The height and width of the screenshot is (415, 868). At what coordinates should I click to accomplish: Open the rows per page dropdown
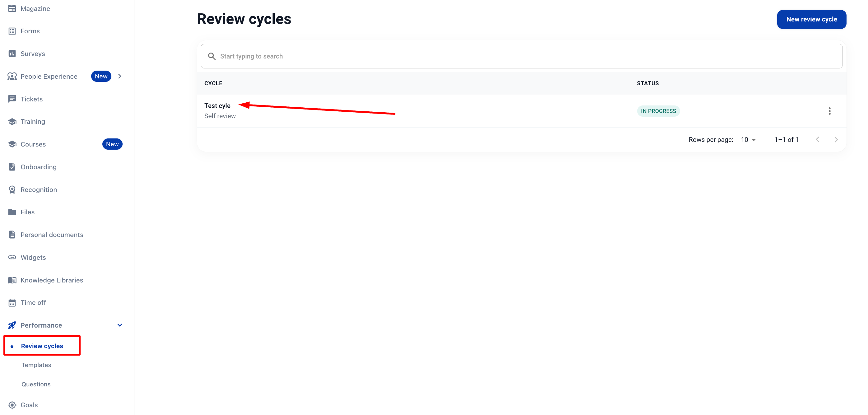pos(749,139)
